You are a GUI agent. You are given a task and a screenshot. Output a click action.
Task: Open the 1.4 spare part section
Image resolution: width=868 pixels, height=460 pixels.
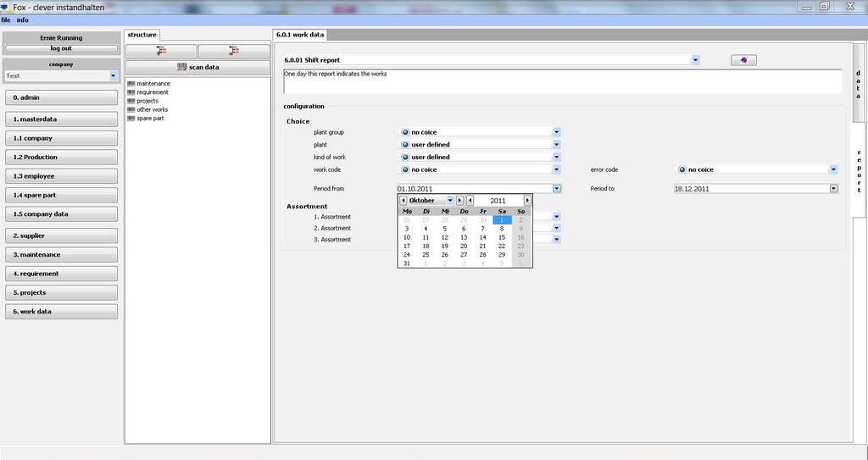61,195
